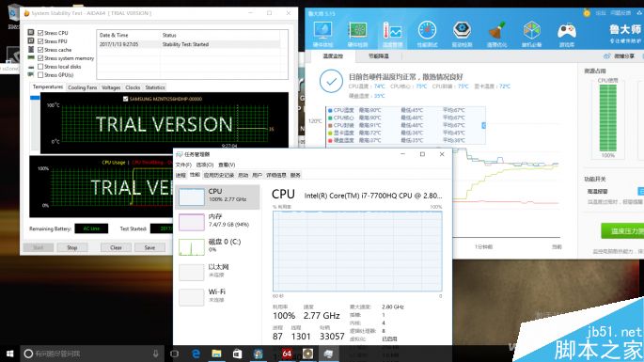Open Hardware Checkup icon in Lu Master
Image resolution: width=644 pixels, height=362 pixels.
322,31
